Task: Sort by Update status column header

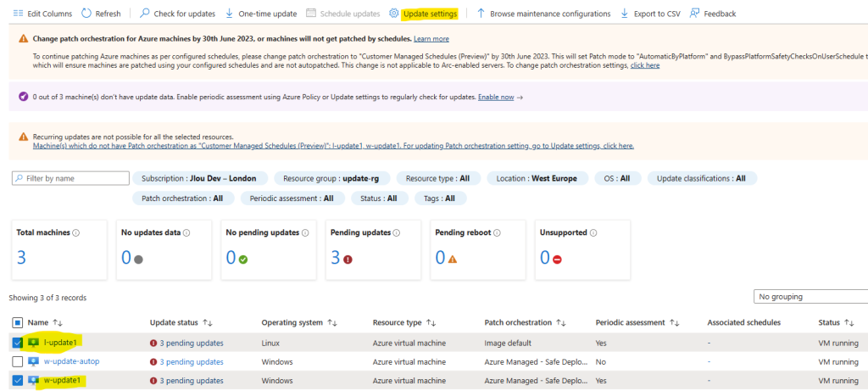Action: [181, 322]
